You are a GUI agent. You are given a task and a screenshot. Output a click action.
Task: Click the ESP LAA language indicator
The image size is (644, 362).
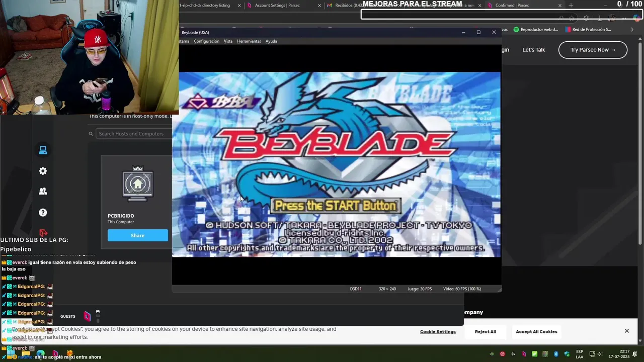(x=580, y=354)
